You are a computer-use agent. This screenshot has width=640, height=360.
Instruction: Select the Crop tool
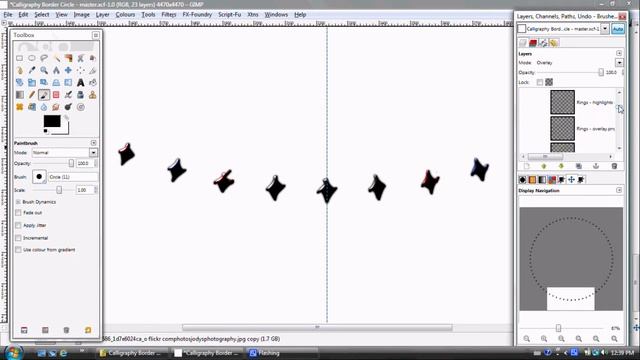pos(93,70)
